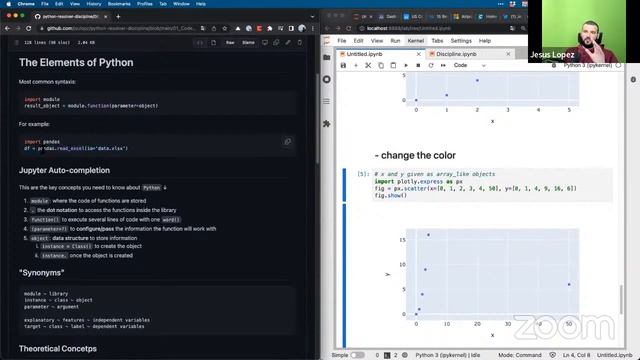The image size is (640, 360).
Task: Open the debugger bug icon
Action: click(x=554, y=65)
